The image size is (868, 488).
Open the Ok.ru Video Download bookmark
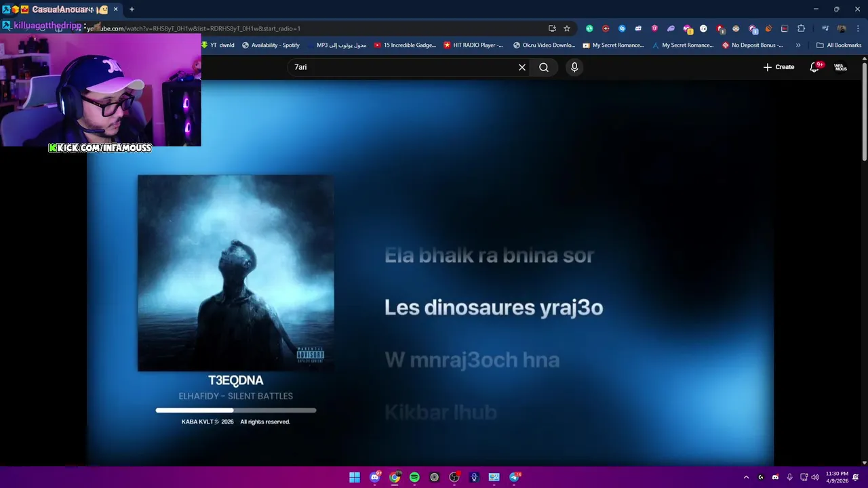click(x=544, y=45)
